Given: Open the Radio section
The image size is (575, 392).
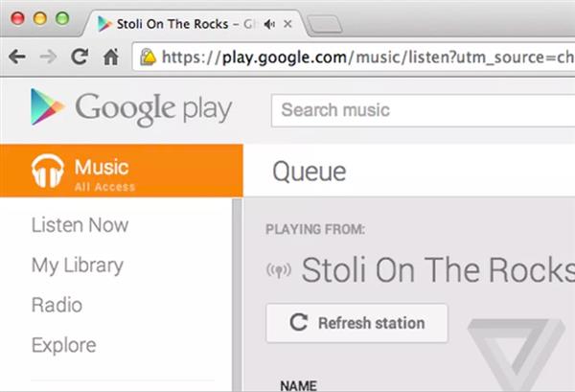Looking at the screenshot, I should (x=57, y=305).
